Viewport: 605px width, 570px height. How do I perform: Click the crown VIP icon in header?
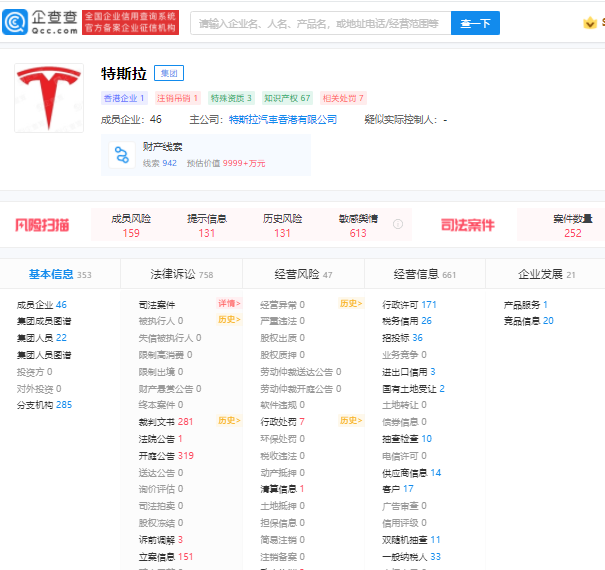point(590,23)
